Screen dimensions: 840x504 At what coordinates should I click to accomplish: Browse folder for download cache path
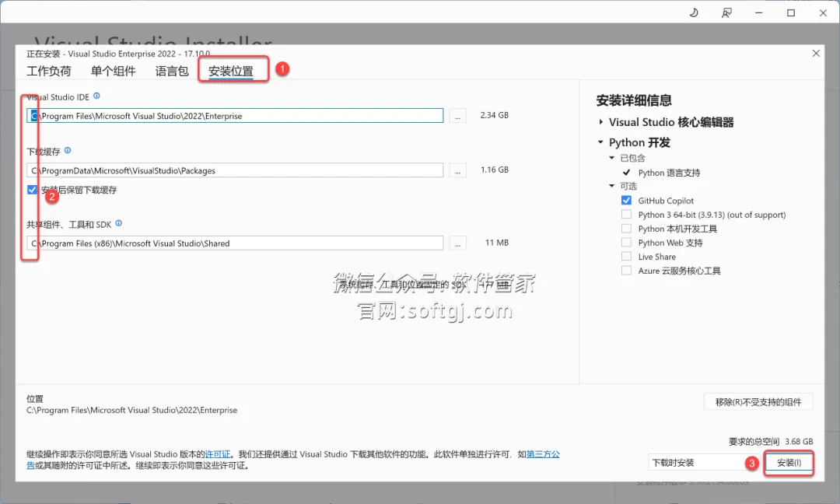point(457,170)
